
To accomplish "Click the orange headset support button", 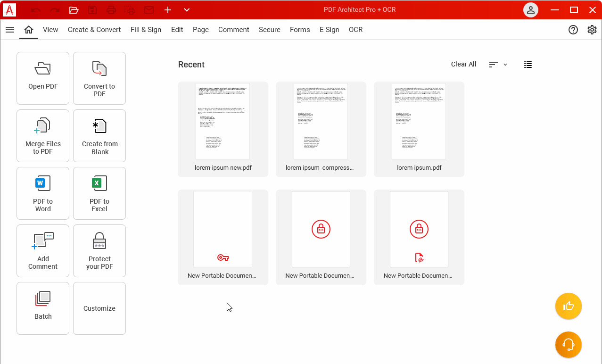I will coord(569,345).
